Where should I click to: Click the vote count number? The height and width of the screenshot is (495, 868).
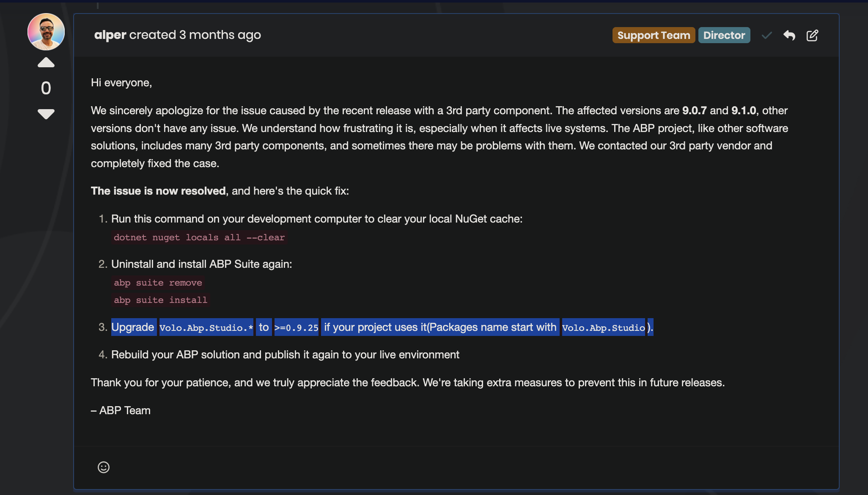pos(46,88)
